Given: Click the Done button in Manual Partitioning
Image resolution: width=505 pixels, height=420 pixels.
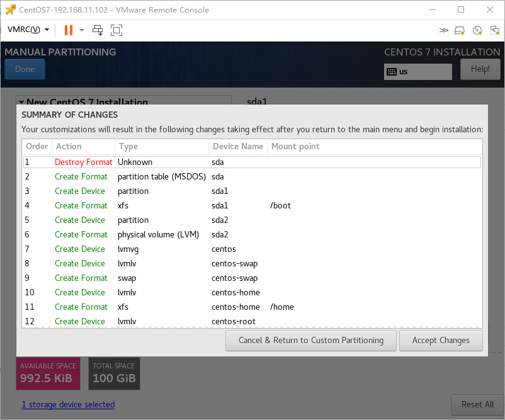Looking at the screenshot, I should [25, 69].
